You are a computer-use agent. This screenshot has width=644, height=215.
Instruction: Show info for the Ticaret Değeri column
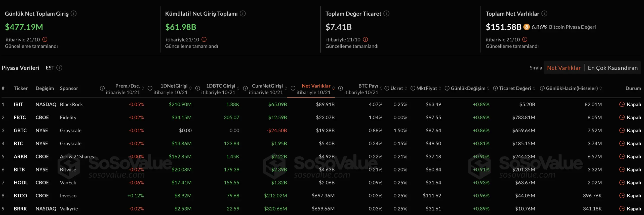(x=495, y=88)
